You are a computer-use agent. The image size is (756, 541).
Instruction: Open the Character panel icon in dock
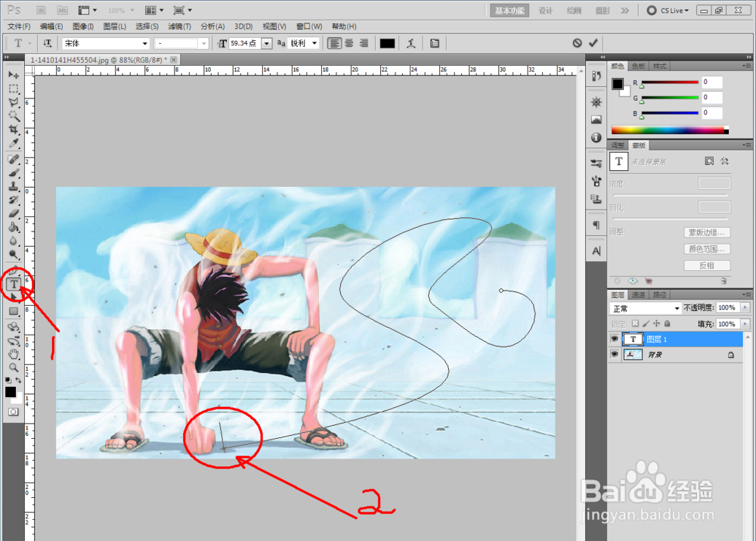pyautogui.click(x=596, y=251)
